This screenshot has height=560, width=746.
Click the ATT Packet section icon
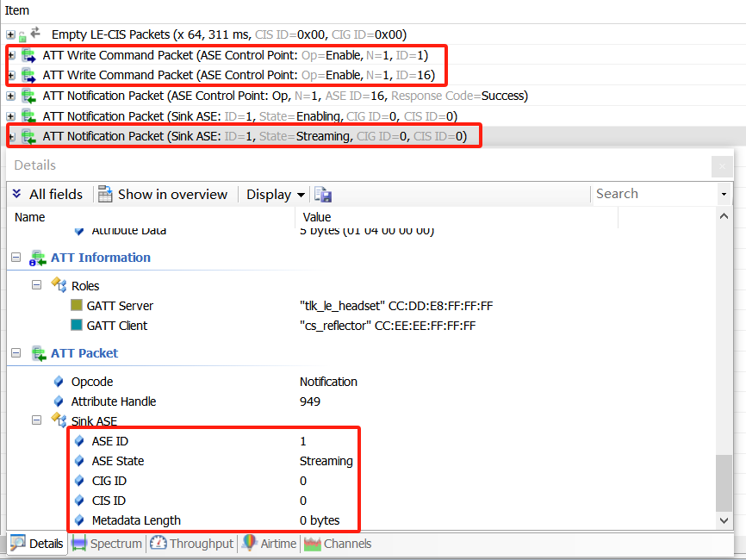[x=39, y=353]
